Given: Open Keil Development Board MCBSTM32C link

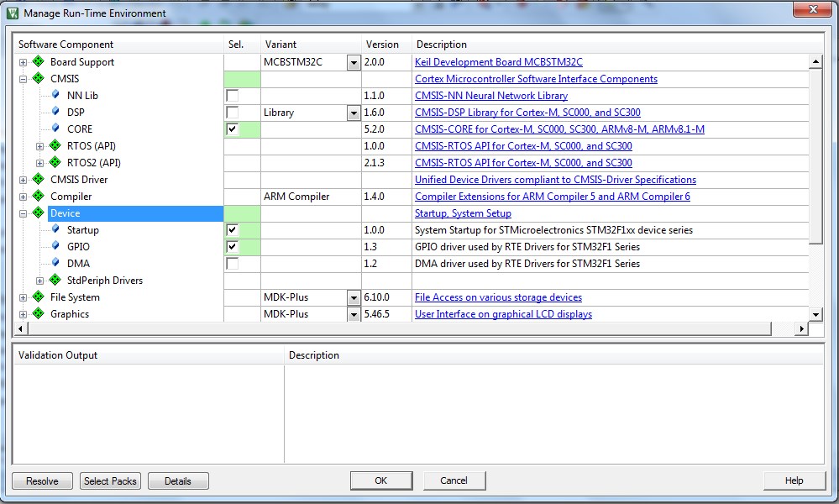Looking at the screenshot, I should pos(499,62).
